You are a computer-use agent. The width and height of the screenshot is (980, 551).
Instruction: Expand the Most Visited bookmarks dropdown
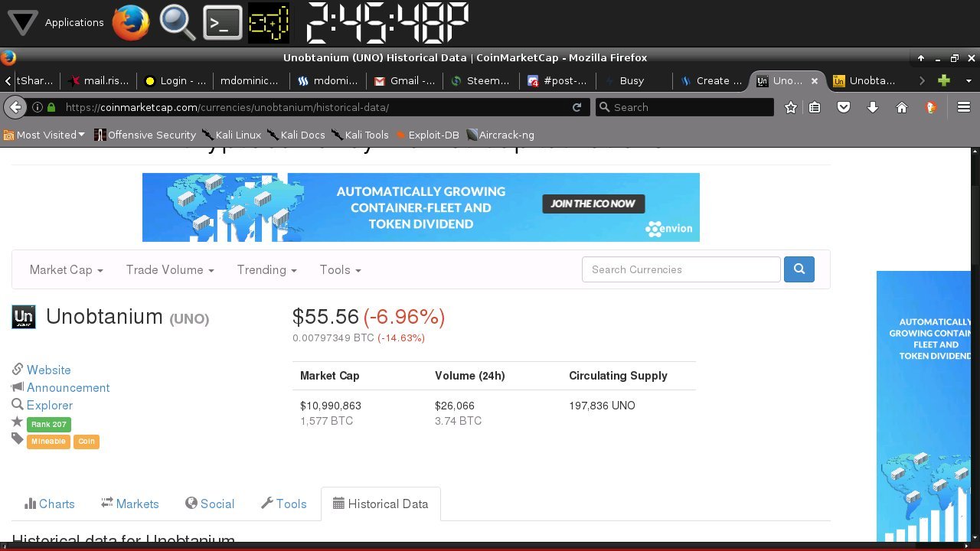[x=44, y=135]
